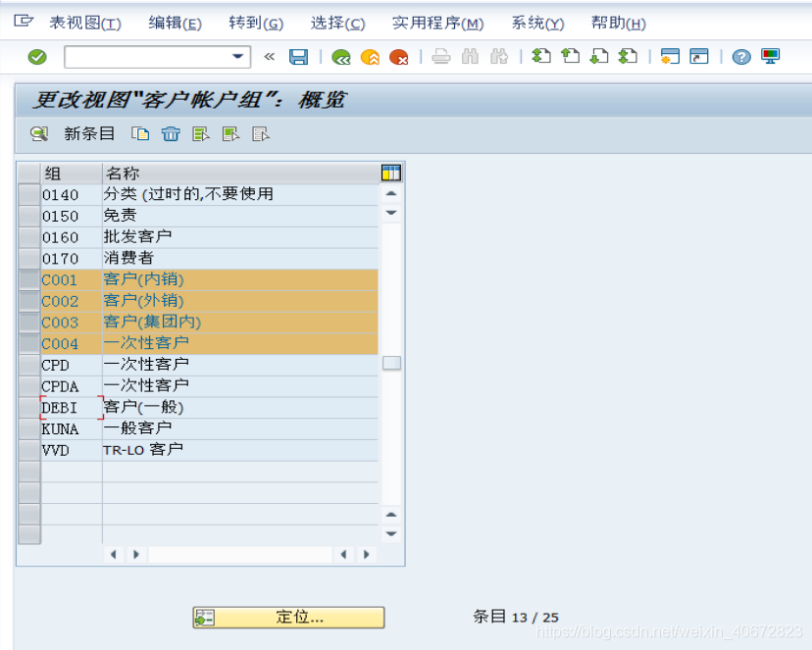Open the command field dropdown arrow
This screenshot has height=650, width=812.
[237, 57]
